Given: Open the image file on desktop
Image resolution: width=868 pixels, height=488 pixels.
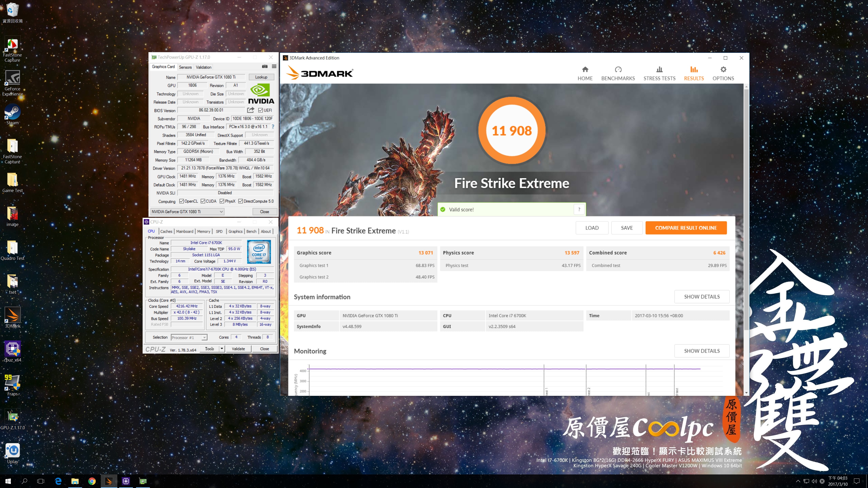Looking at the screenshot, I should (x=12, y=217).
